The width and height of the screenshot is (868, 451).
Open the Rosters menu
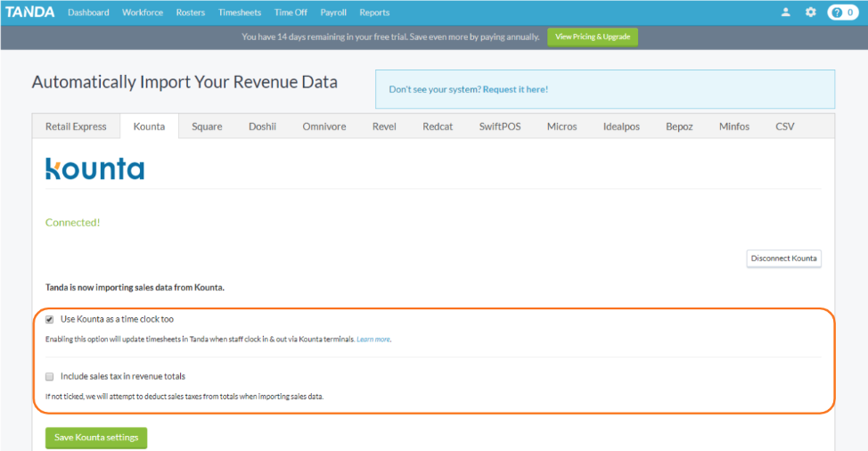[x=191, y=12]
